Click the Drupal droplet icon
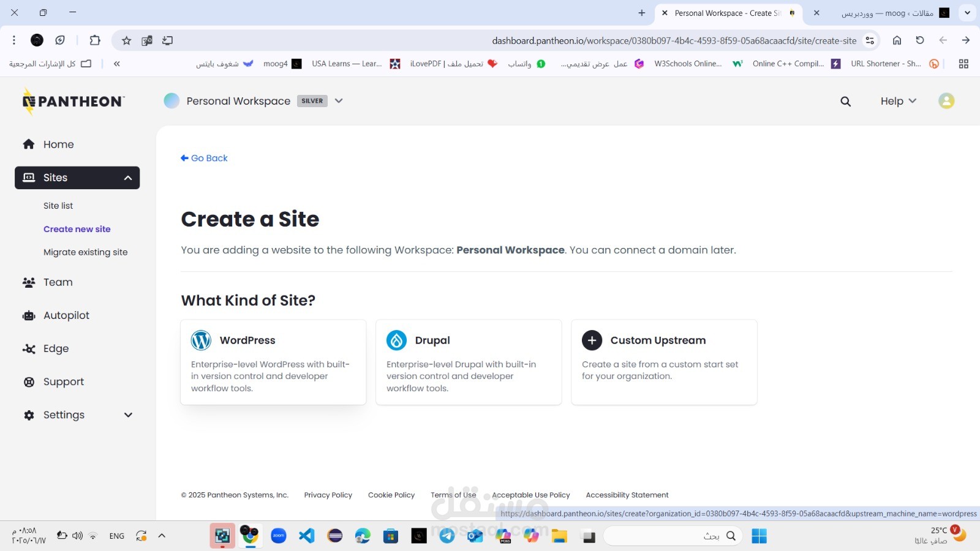The image size is (980, 551). [396, 340]
